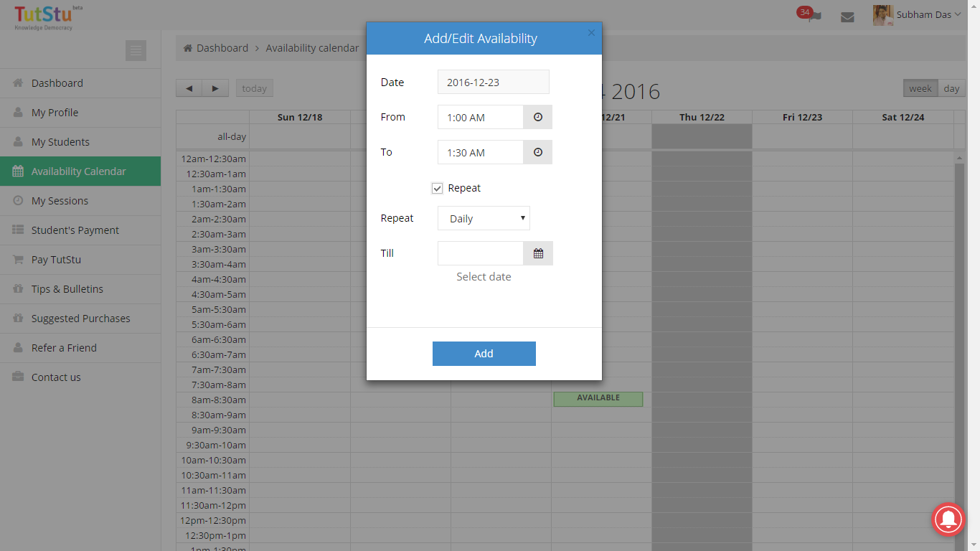Click the Tips & Bulletins gift icon
The height and width of the screenshot is (551, 980).
[18, 288]
